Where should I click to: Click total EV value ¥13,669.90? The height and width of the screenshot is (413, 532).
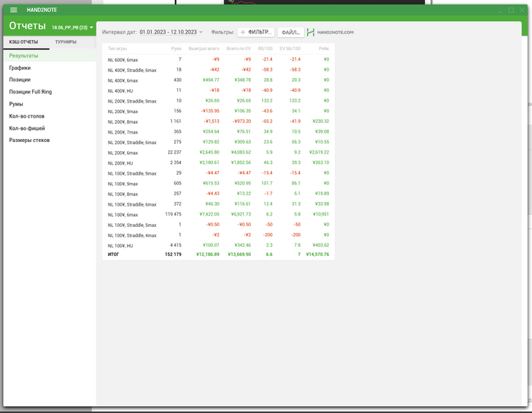pos(239,254)
